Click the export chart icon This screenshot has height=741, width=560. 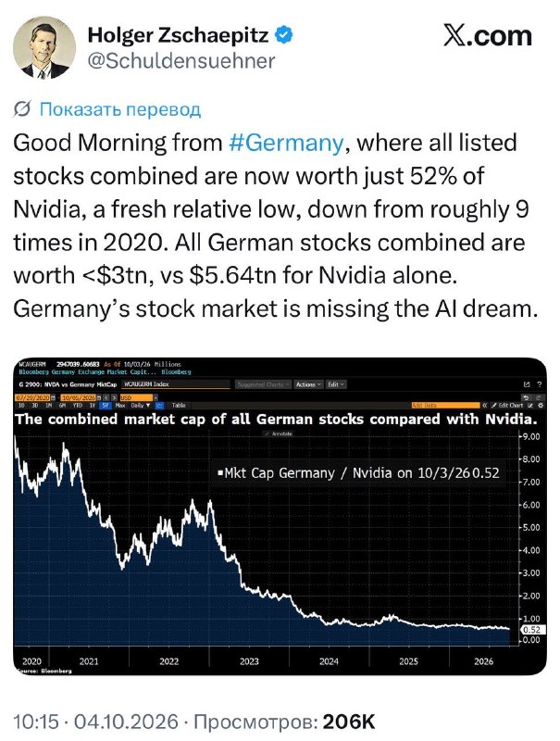pos(527,384)
